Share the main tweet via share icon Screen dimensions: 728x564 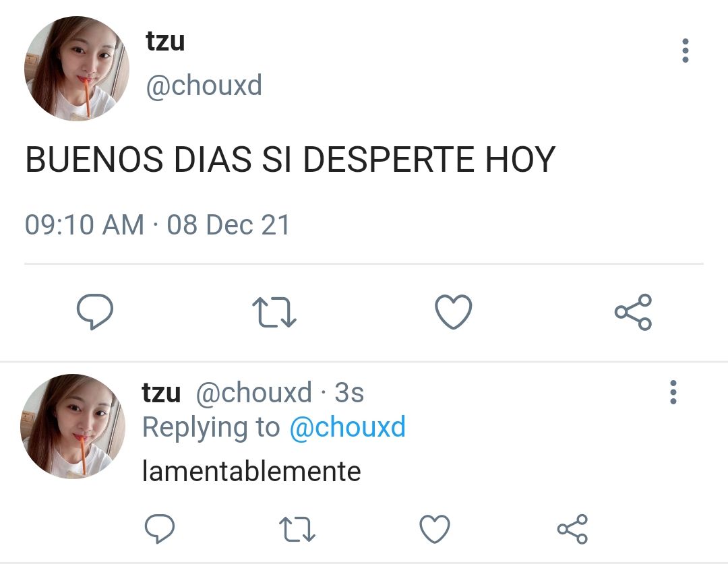[x=633, y=312]
